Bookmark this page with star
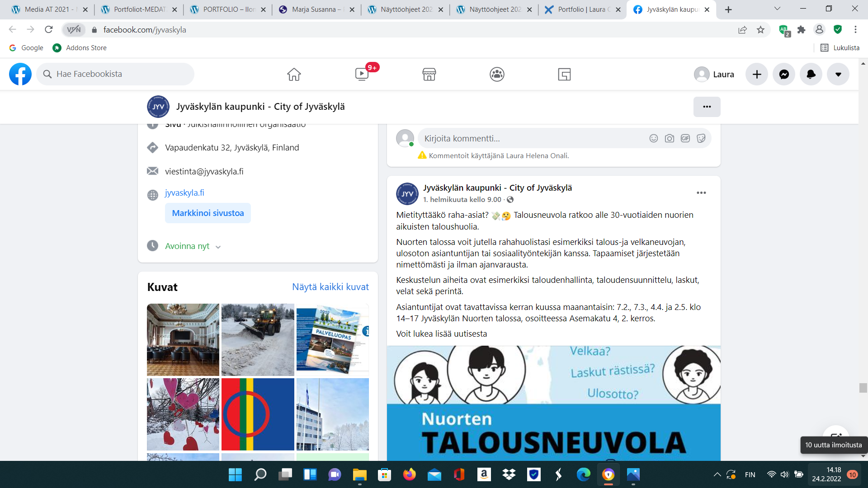The image size is (868, 488). [x=760, y=30]
